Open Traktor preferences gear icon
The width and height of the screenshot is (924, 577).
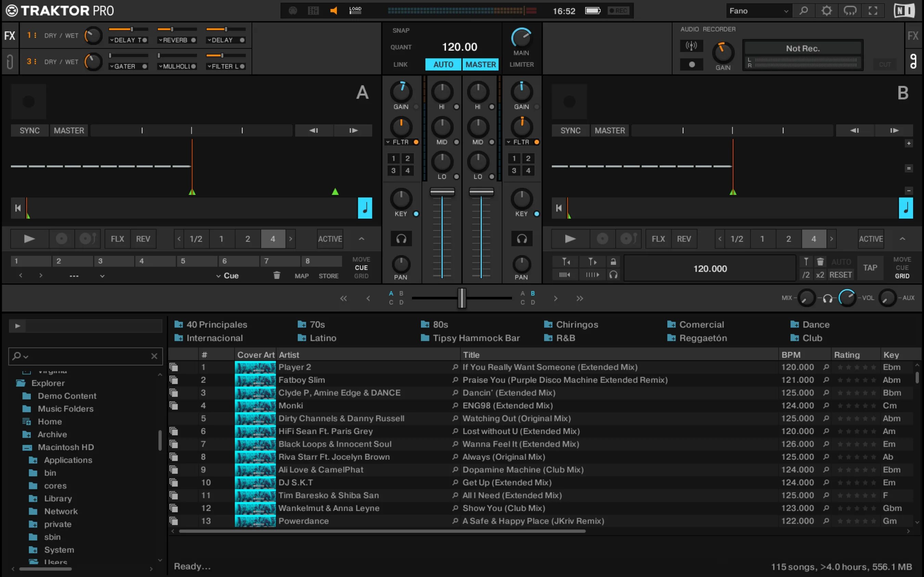(826, 11)
